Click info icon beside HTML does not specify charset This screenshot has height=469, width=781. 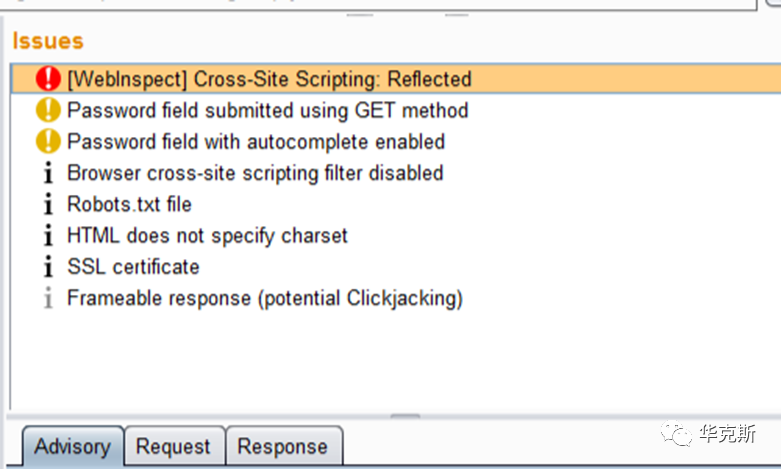48,236
